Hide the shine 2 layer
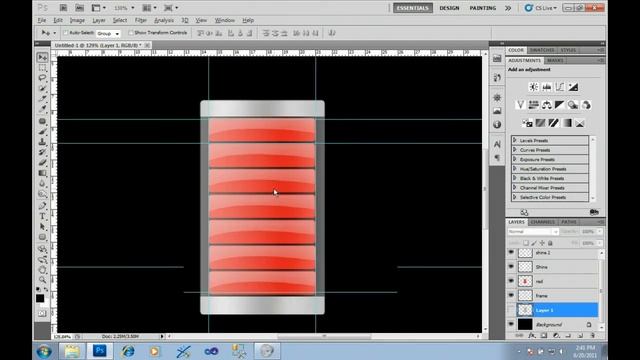 [511, 253]
